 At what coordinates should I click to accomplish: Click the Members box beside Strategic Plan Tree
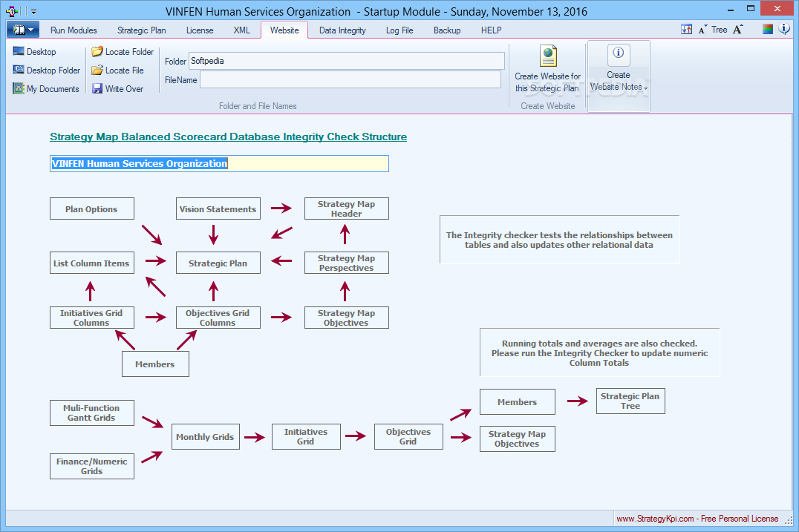tap(518, 401)
